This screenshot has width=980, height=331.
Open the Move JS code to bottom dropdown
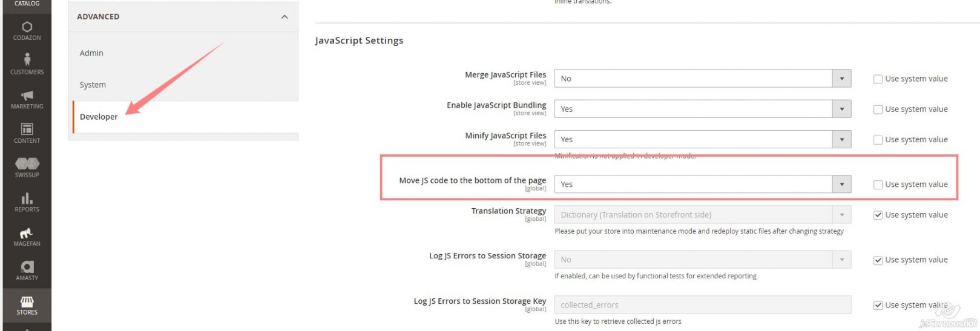[x=702, y=184]
